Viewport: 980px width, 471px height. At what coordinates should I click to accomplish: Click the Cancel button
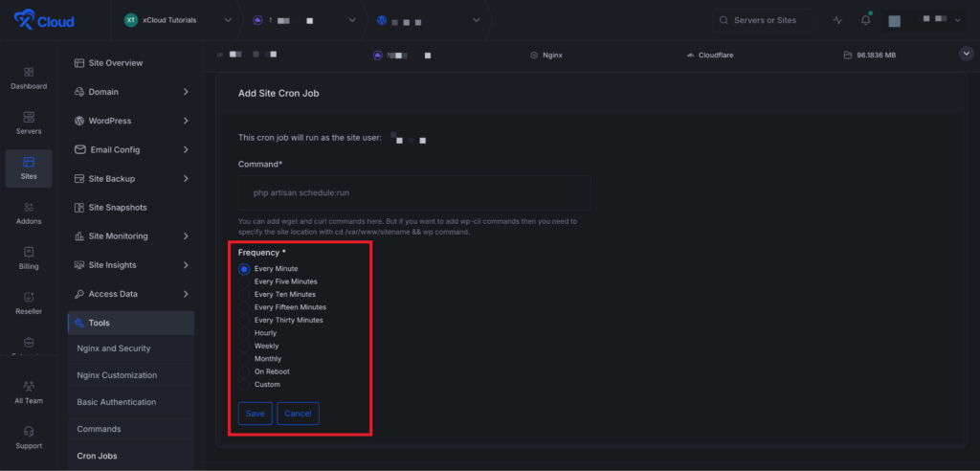pyautogui.click(x=298, y=414)
